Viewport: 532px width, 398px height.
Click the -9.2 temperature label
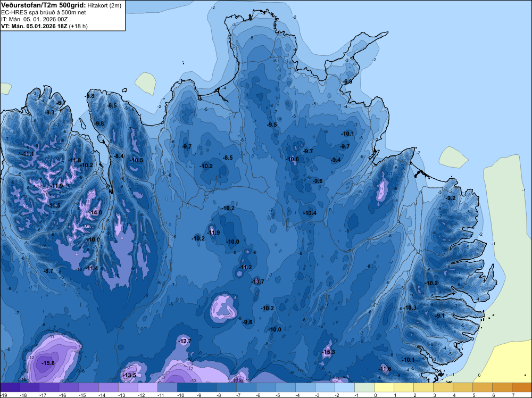pos(451,198)
